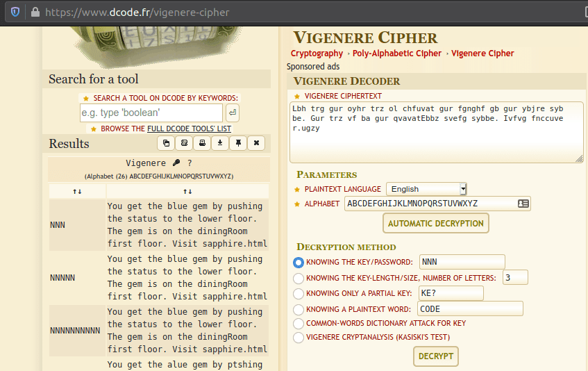This screenshot has width=588, height=371.
Task: Select Knowing the Key/Password radio
Action: pyautogui.click(x=299, y=262)
